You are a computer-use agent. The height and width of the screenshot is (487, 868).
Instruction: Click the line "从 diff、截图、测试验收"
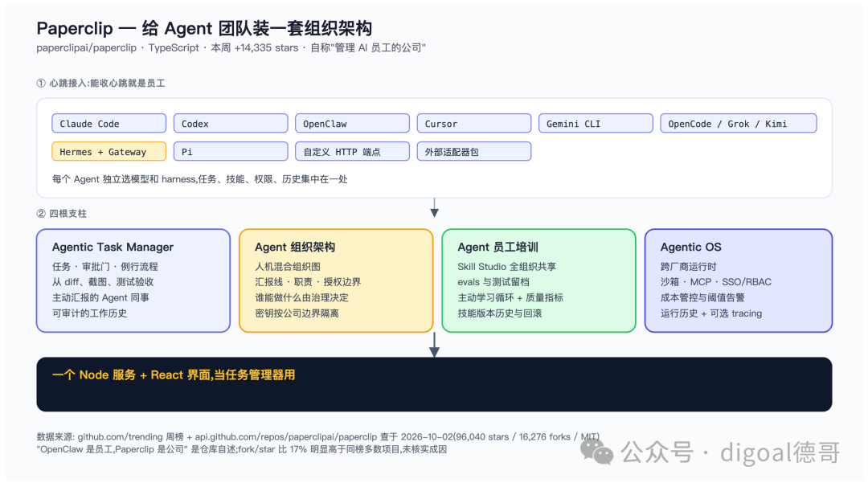click(103, 282)
